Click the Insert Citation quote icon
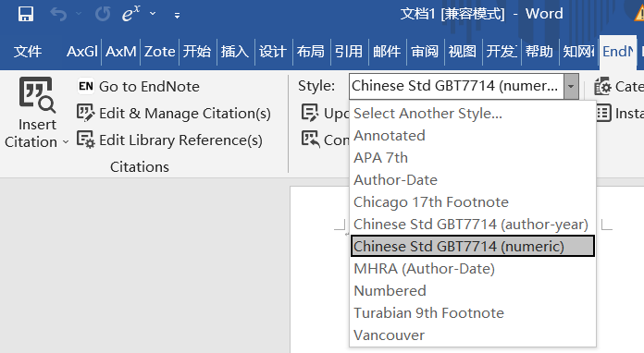Image resolution: width=644 pixels, height=353 pixels. coord(37,94)
